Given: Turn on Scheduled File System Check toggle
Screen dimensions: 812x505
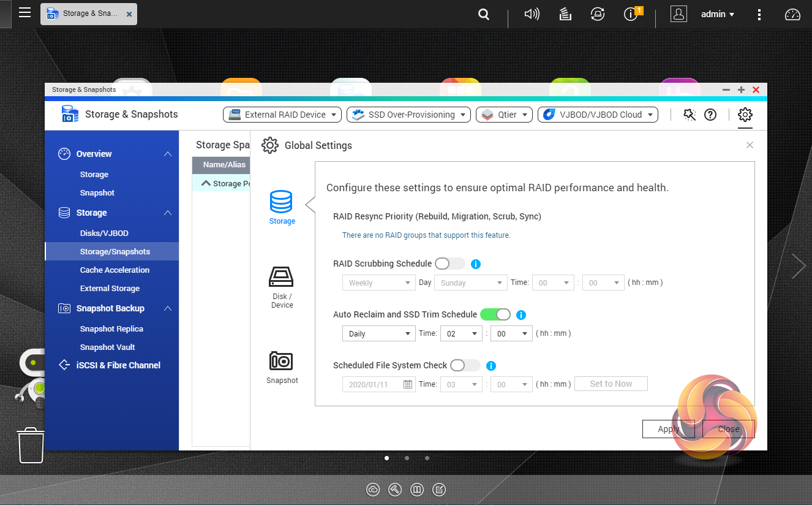Looking at the screenshot, I should [465, 365].
